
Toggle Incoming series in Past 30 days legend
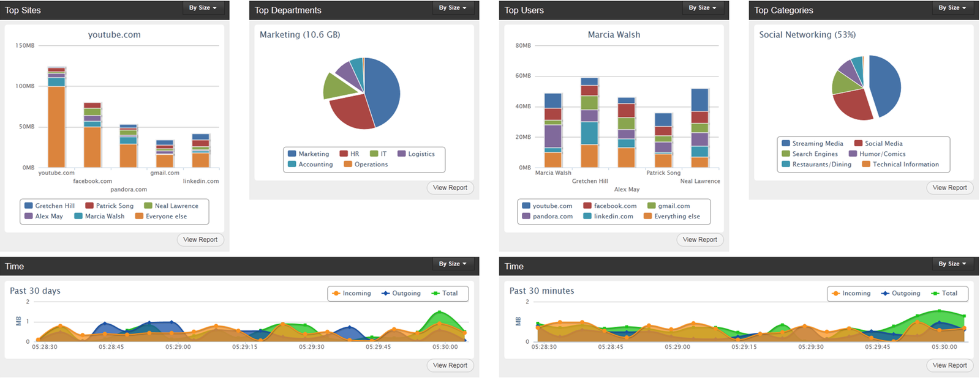pyautogui.click(x=352, y=294)
